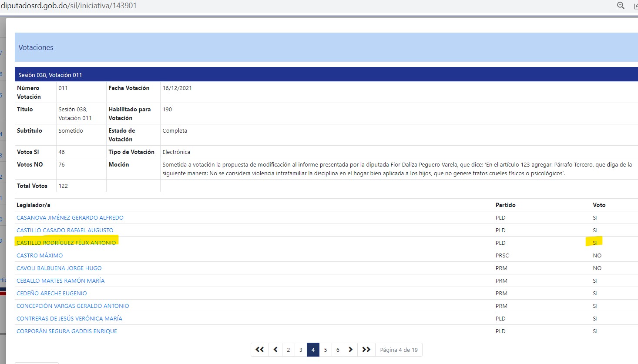Go to previous page arrow
Image resolution: width=638 pixels, height=364 pixels.
coord(275,350)
